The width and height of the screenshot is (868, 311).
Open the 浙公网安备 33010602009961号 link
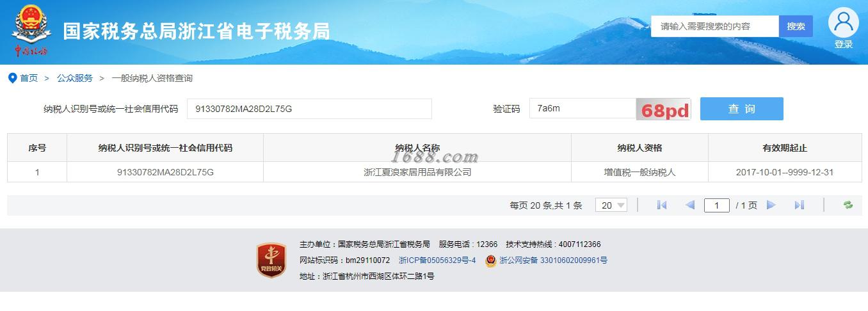[553, 260]
